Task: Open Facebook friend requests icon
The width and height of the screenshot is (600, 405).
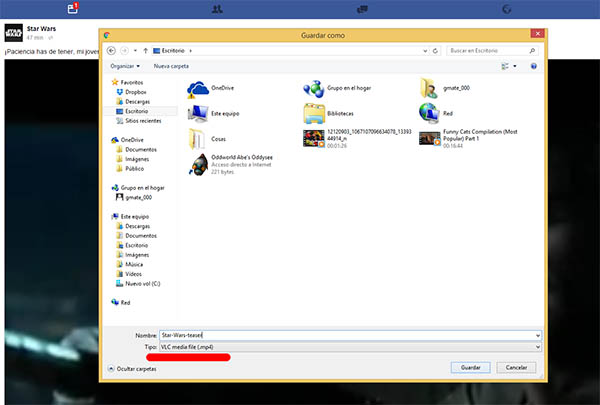Action: (x=217, y=9)
